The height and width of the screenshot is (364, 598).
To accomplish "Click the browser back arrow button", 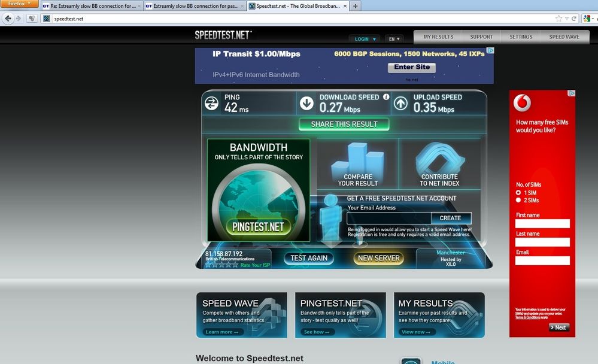I will pyautogui.click(x=8, y=19).
